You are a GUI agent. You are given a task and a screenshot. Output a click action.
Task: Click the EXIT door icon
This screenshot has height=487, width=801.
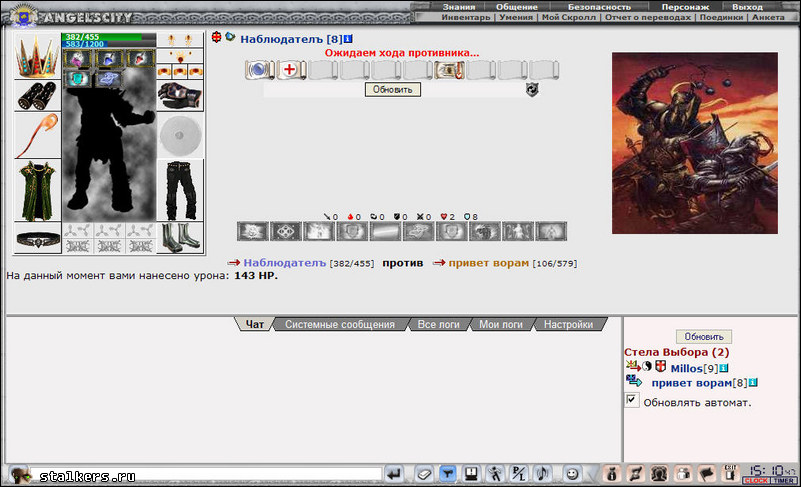click(x=731, y=474)
